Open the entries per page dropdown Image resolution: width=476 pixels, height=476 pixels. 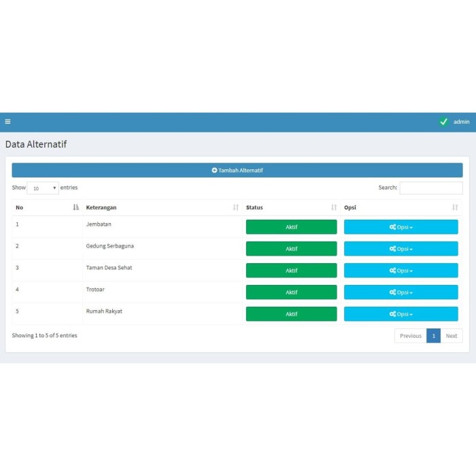pyautogui.click(x=44, y=188)
